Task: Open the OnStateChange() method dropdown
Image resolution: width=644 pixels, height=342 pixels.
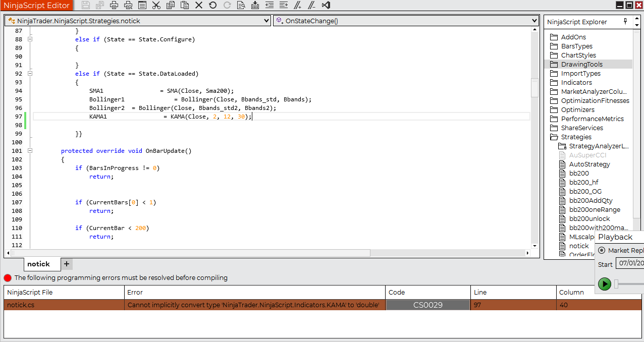Action: [534, 21]
